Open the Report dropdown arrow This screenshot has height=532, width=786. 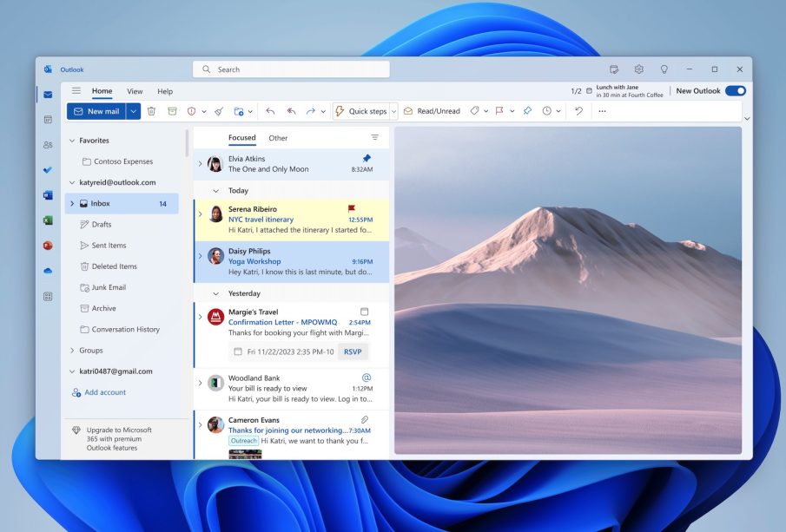pyautogui.click(x=204, y=112)
